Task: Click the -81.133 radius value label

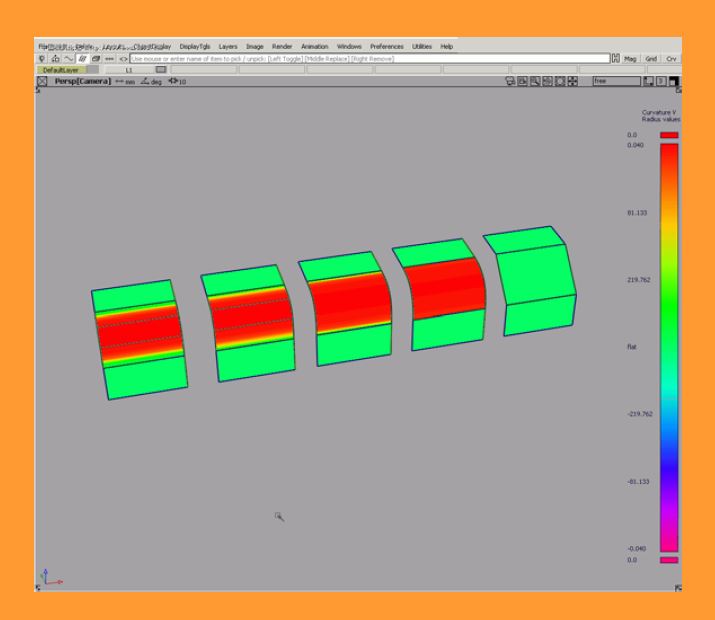Action: (x=638, y=481)
